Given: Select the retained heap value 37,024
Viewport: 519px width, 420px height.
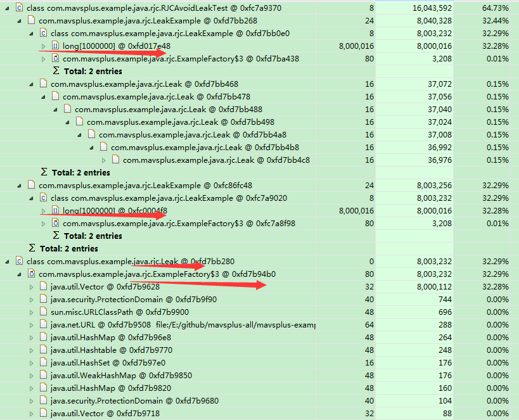Looking at the screenshot, I should (440, 122).
